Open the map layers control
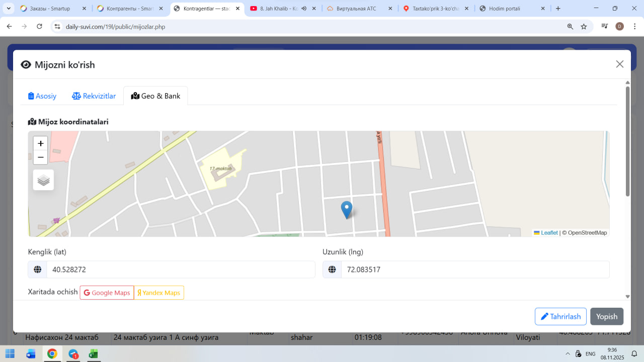644x362 pixels. coord(43,180)
